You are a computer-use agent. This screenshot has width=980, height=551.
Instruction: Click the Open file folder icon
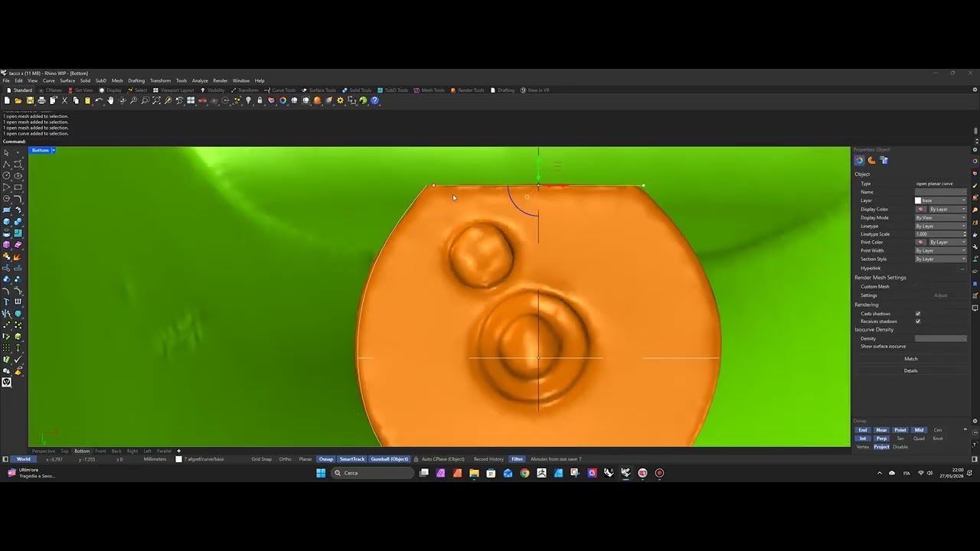tap(18, 100)
